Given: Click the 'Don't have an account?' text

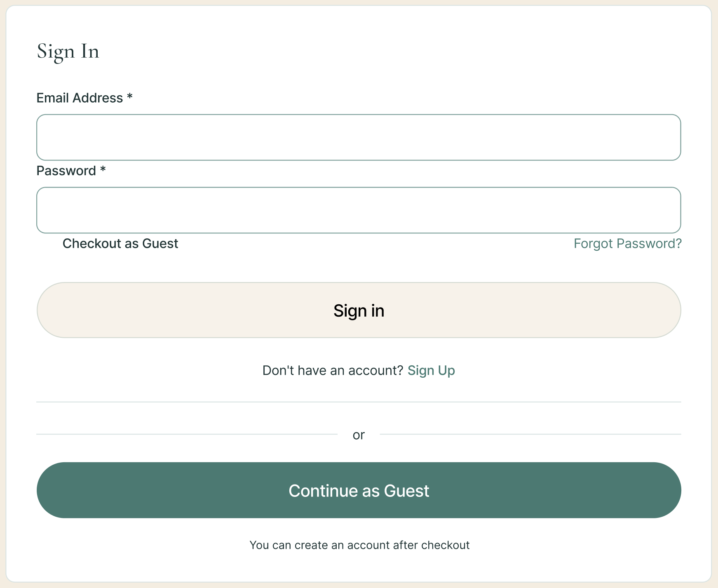Looking at the screenshot, I should 333,370.
